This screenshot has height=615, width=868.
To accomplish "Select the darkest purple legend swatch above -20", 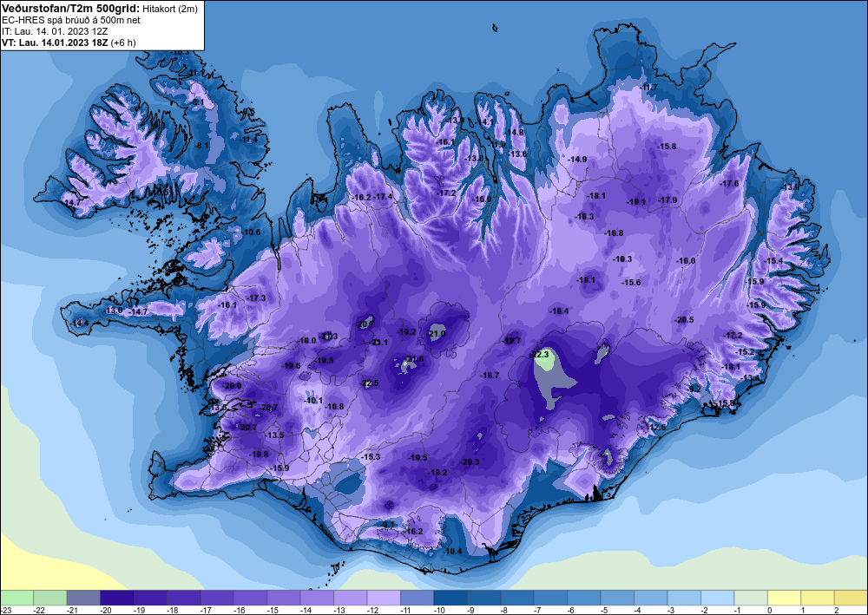I will (117, 598).
